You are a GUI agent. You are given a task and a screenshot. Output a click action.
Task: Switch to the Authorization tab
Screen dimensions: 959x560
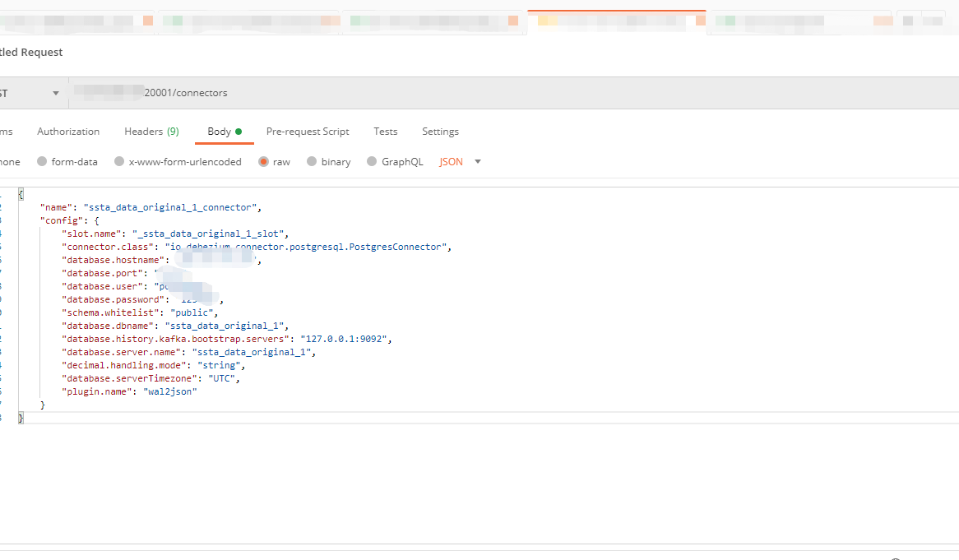(x=68, y=132)
